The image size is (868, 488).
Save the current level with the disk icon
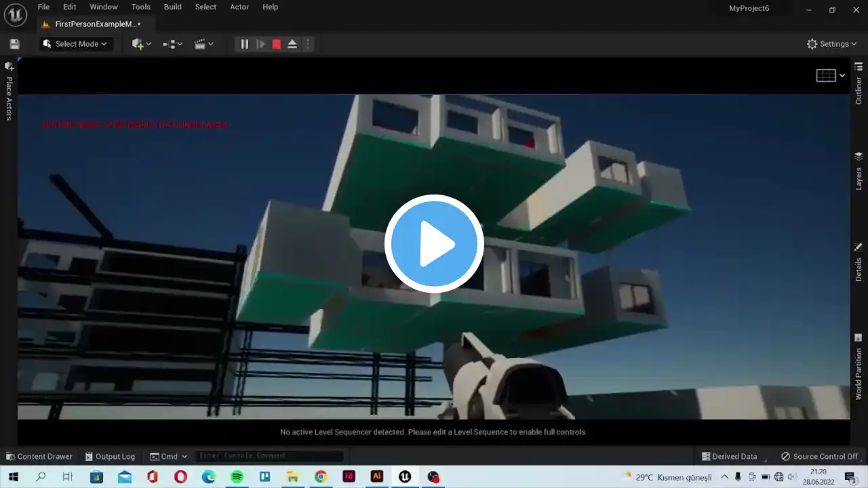coord(15,44)
